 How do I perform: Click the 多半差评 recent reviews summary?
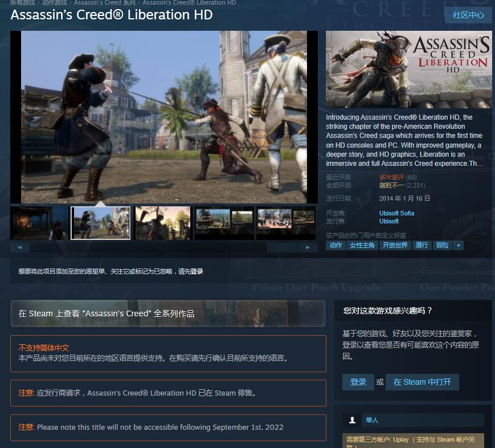coord(391,177)
